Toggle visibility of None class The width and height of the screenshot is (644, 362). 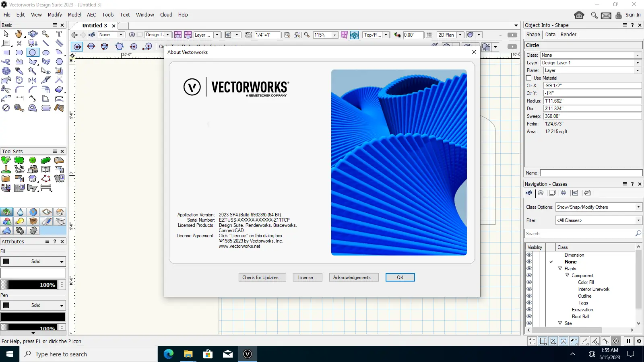point(529,262)
